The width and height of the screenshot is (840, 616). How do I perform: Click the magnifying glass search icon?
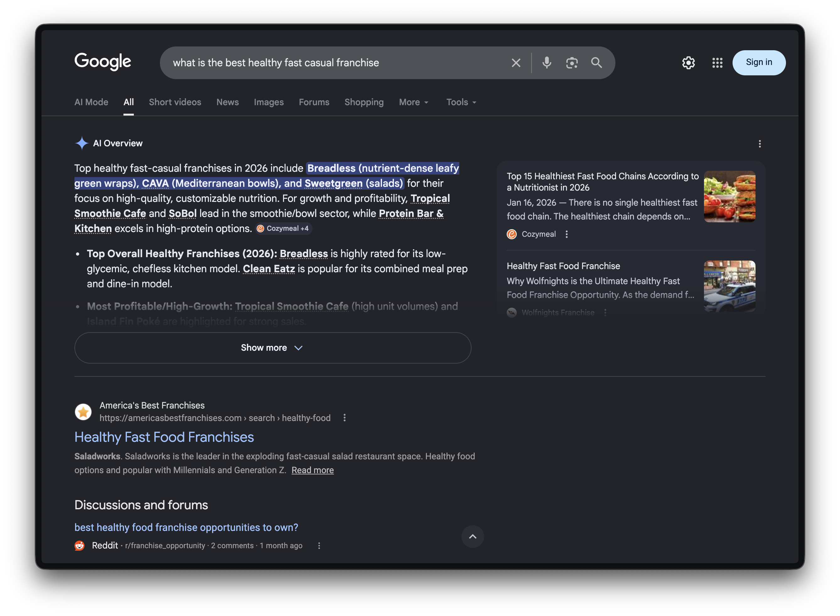tap(597, 63)
